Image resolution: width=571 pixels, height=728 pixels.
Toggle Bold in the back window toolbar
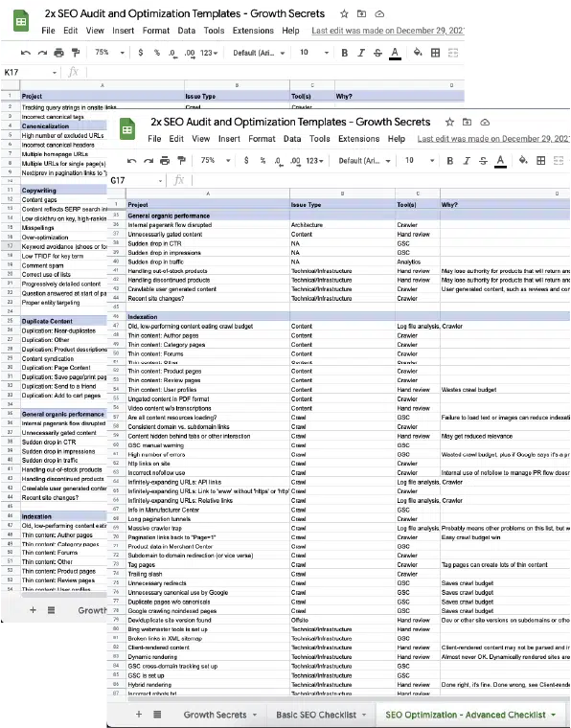pyautogui.click(x=344, y=53)
